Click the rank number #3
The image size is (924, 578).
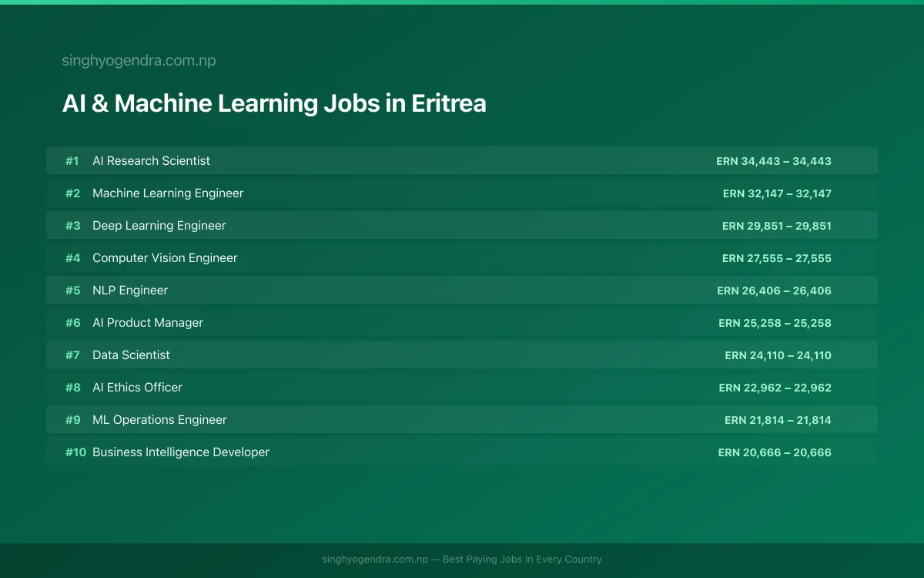pos(72,226)
